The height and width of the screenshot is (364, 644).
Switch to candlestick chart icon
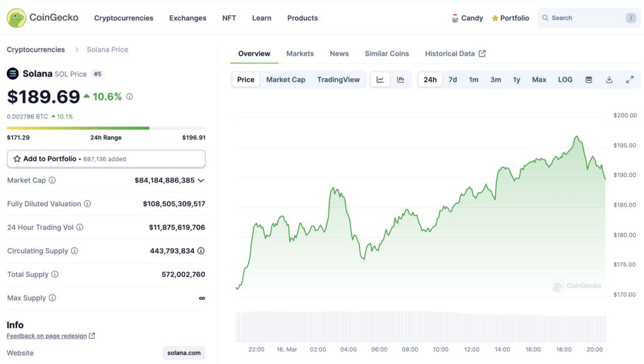401,79
